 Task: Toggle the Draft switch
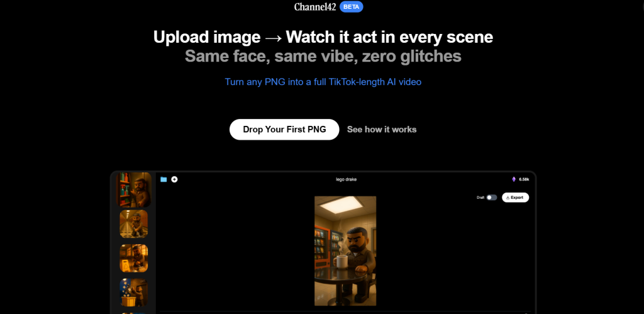[491, 198]
